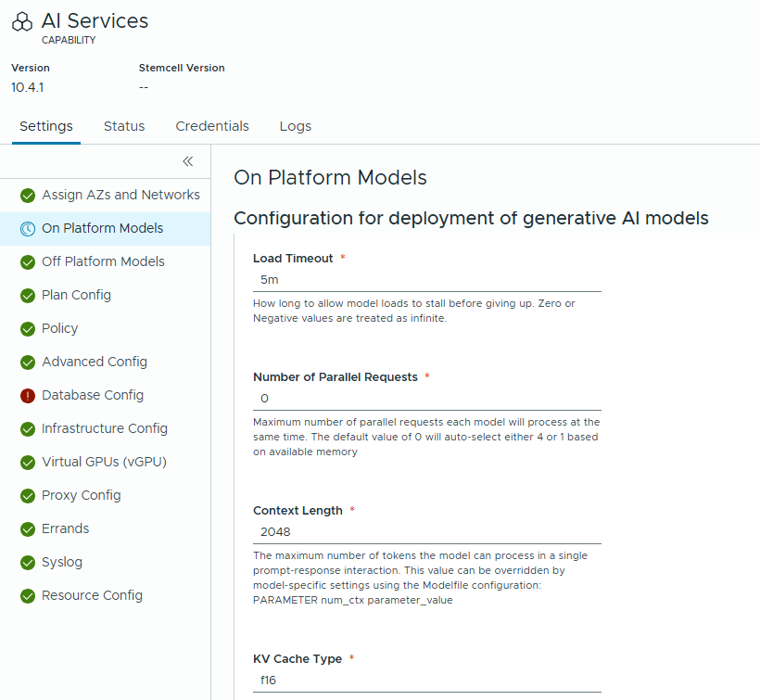Click the Context Length field showing 2048
This screenshot has height=700, width=760.
click(427, 532)
